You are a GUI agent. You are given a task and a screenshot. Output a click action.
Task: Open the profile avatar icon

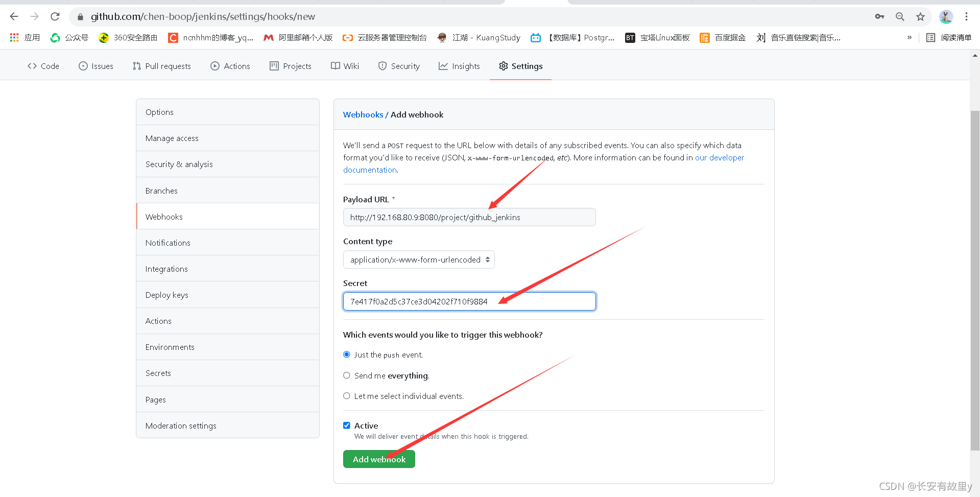click(x=946, y=17)
